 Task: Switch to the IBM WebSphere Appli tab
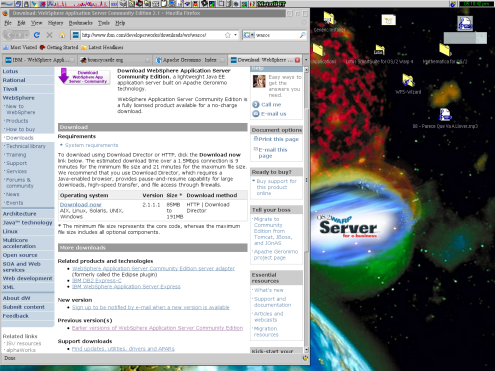40,60
